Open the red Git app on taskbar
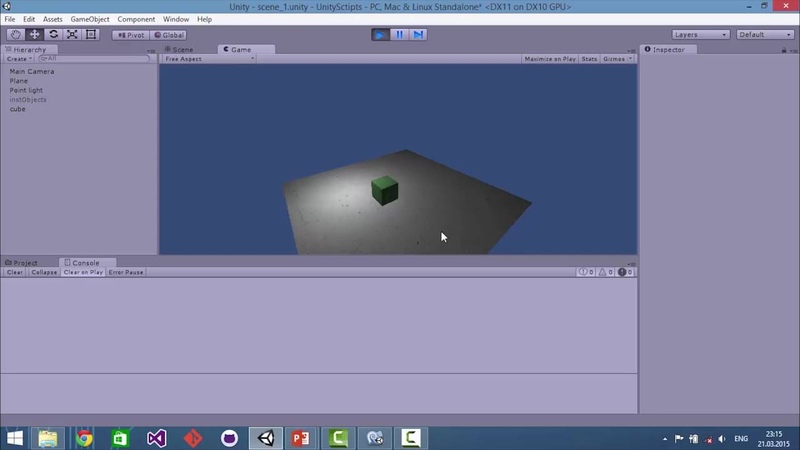Screen dimensions: 800x450 click(x=193, y=438)
